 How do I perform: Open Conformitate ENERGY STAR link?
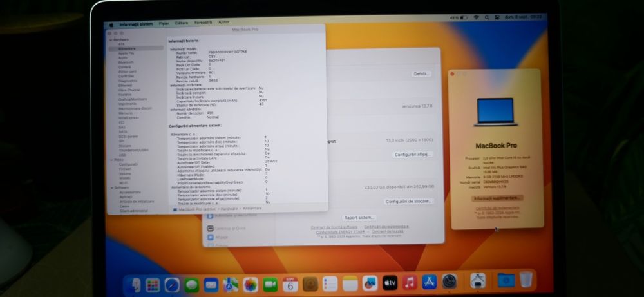pyautogui.click(x=341, y=232)
